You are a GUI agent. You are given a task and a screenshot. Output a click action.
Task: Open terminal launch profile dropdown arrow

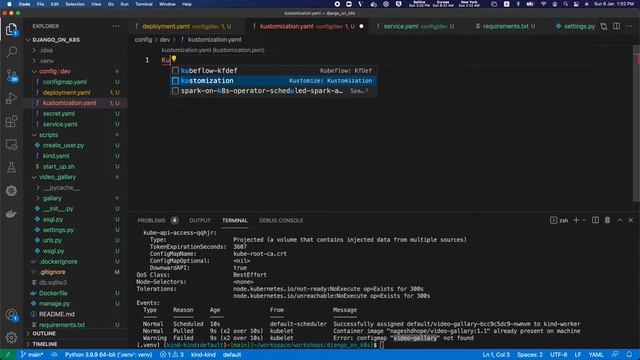click(x=584, y=220)
